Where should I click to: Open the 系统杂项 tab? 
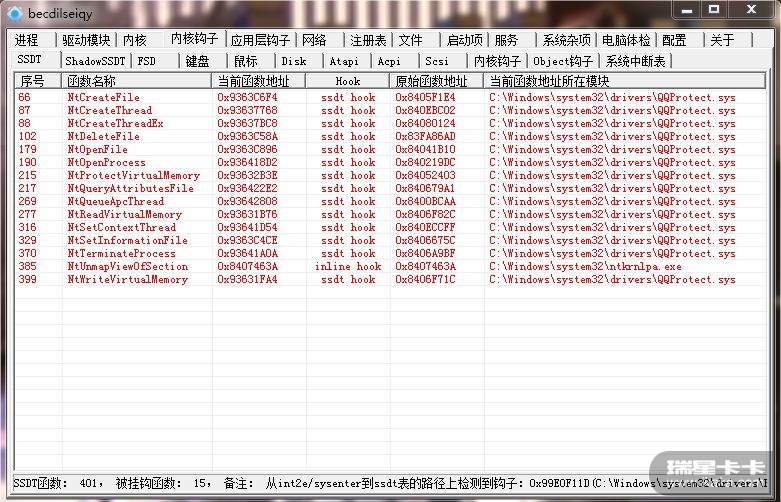click(566, 40)
